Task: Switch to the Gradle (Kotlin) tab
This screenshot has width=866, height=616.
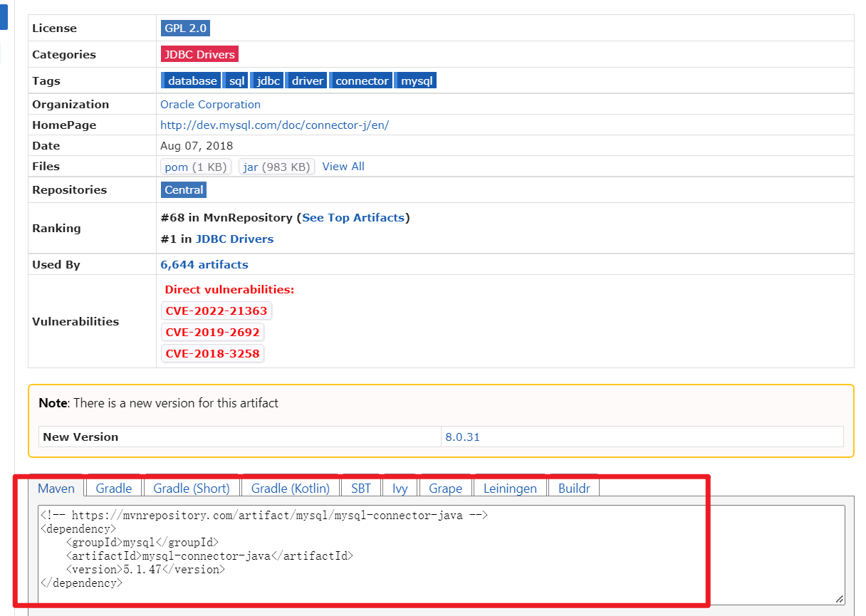Action: (291, 488)
